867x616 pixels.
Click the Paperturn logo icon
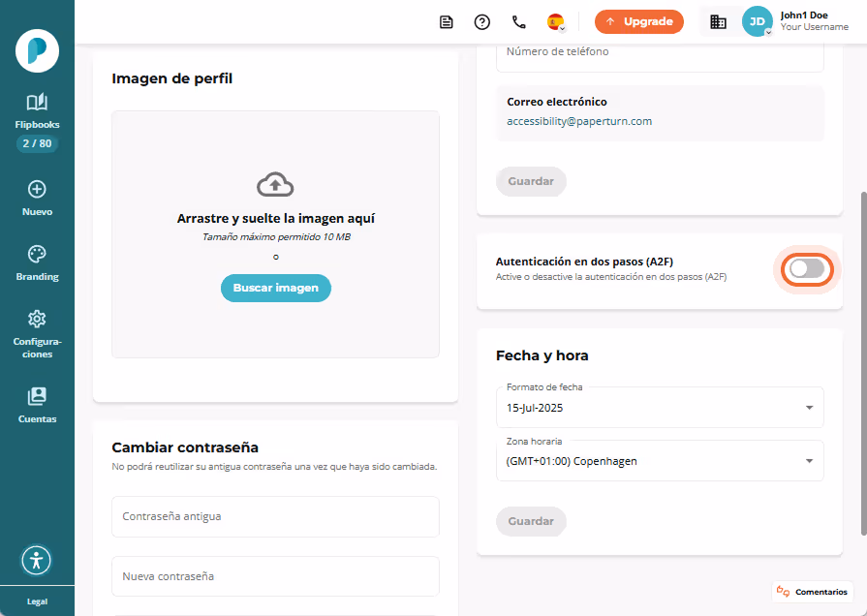coord(37,51)
